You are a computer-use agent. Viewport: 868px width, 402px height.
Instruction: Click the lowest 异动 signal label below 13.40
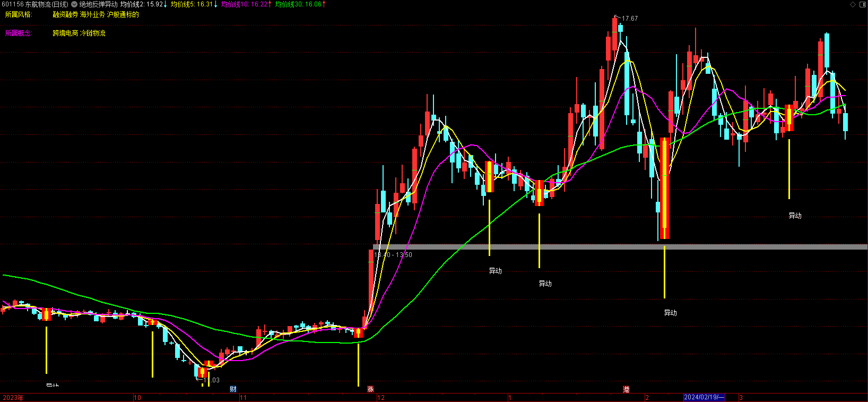pyautogui.click(x=670, y=313)
